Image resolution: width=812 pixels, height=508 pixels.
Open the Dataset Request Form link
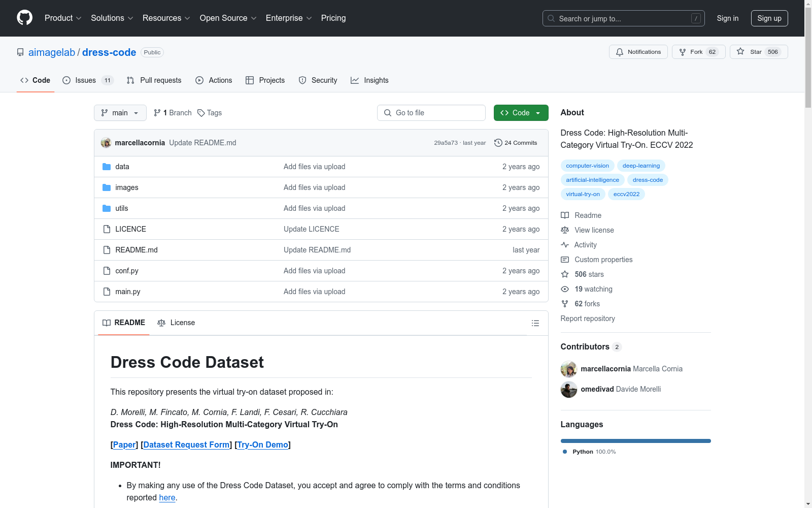click(186, 444)
